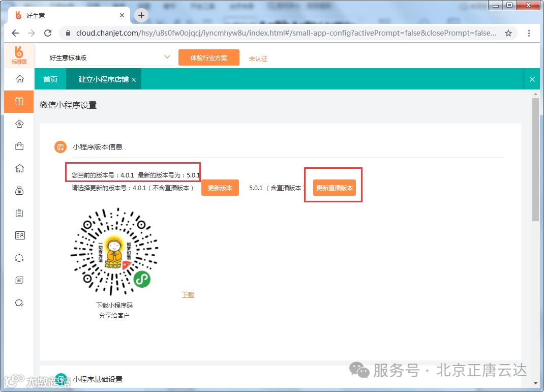Screen dimensions: 544x392
Task: Close all tabs with the teal bar X
Action: [x=532, y=79]
